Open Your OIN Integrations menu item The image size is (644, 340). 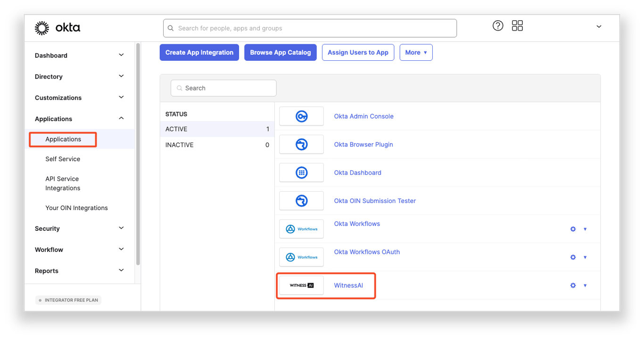pos(76,208)
